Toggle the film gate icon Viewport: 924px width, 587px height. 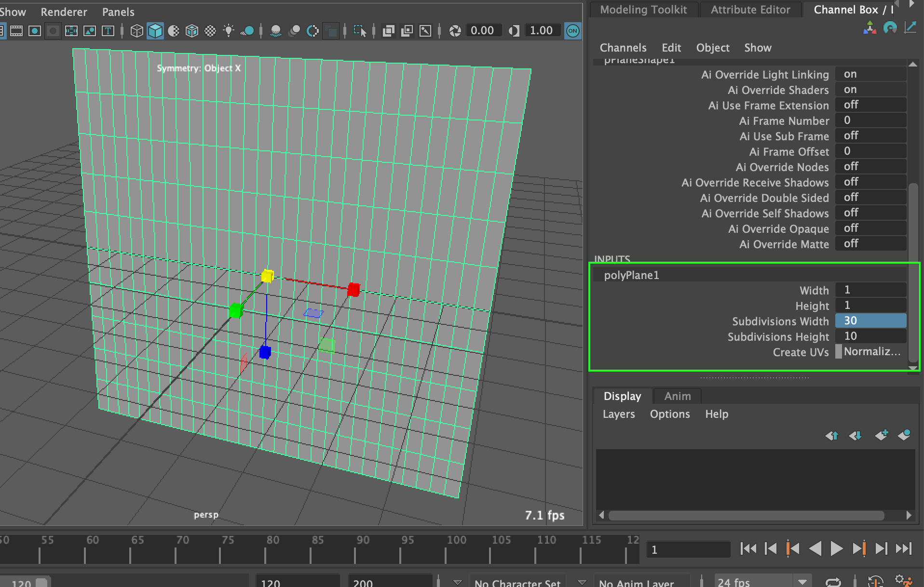coord(16,31)
